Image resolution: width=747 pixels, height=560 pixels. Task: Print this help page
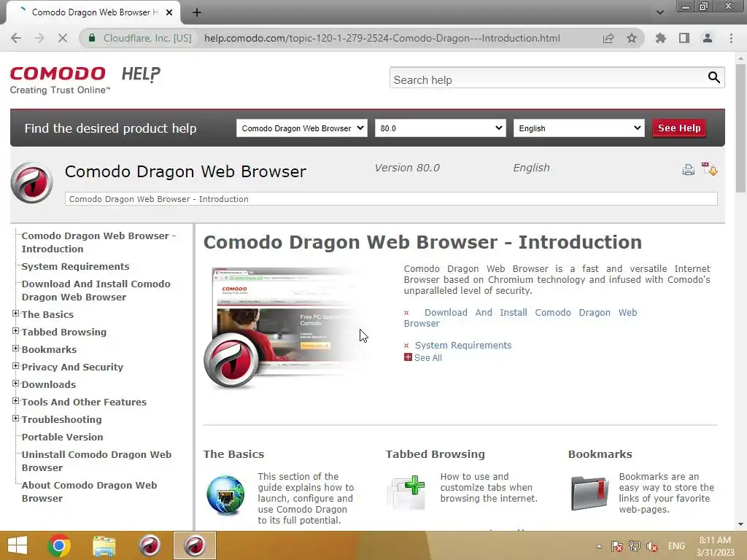point(689,169)
